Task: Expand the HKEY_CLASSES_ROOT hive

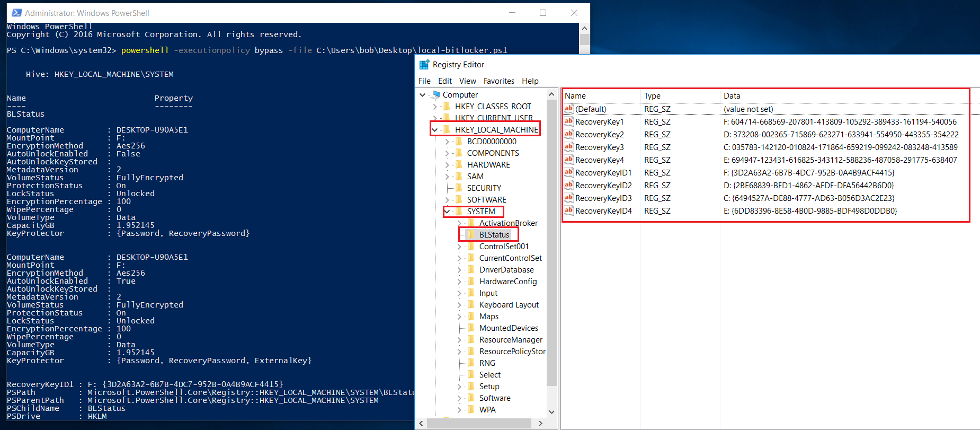Action: [x=435, y=107]
